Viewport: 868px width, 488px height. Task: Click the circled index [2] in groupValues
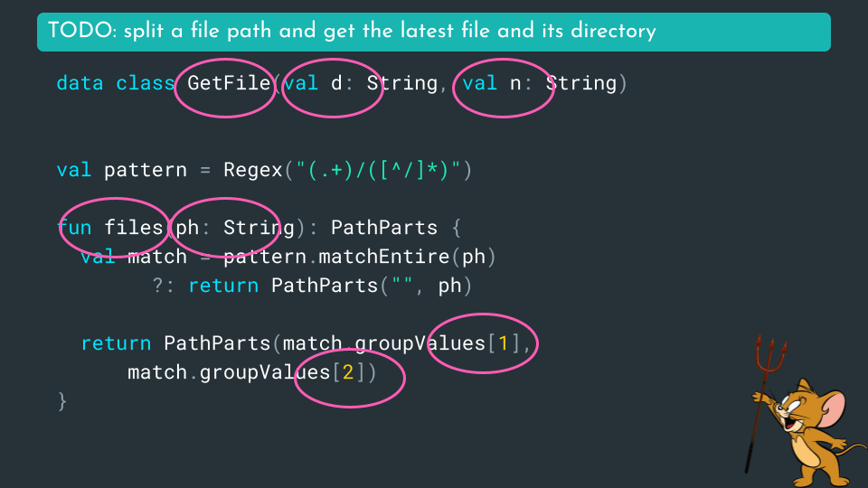coord(347,372)
